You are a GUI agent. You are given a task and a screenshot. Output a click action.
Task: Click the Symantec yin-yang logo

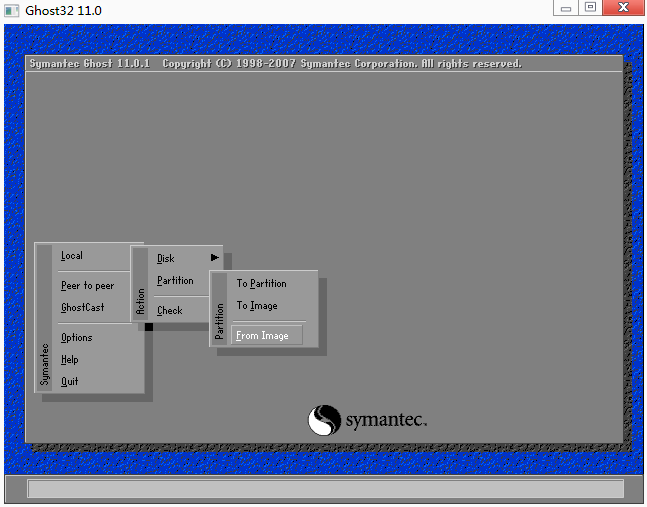(324, 420)
